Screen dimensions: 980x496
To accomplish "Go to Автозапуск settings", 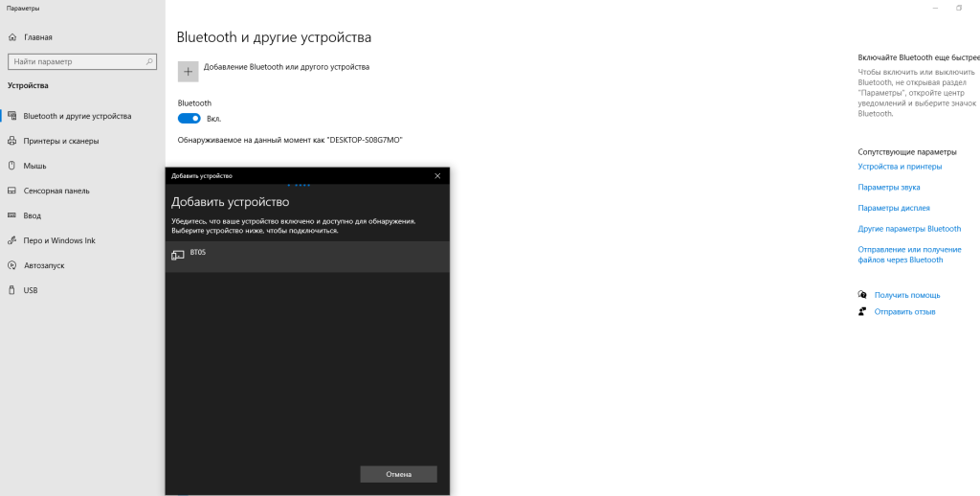I will 45,265.
